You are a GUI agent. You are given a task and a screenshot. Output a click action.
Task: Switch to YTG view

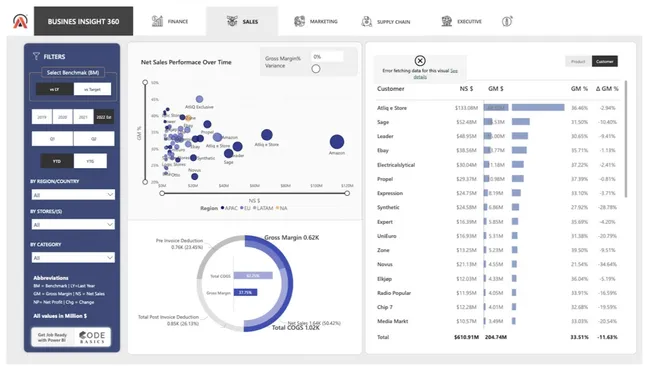(90, 161)
